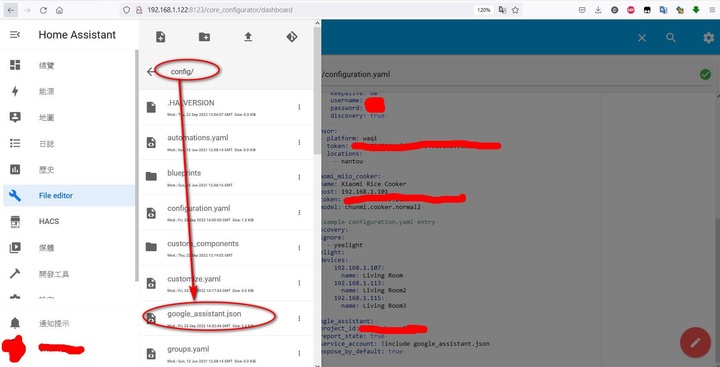This screenshot has width=720, height=367.
Task: Click the upload file icon
Action: click(248, 37)
